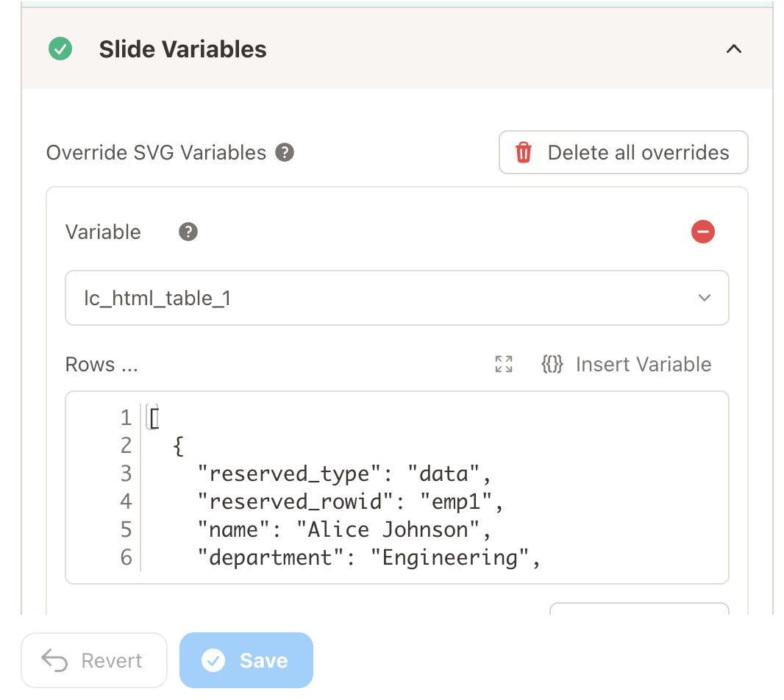
Task: Click the green check icon beside Slide Variables
Action: [60, 49]
